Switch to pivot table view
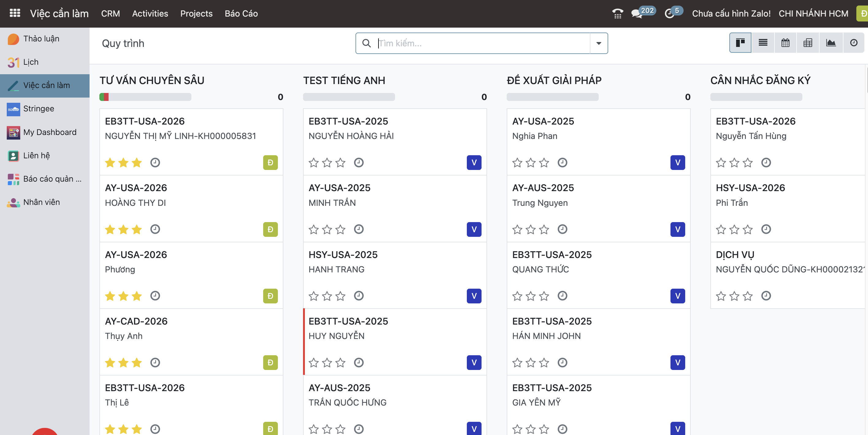Image resolution: width=868 pixels, height=435 pixels. click(x=808, y=43)
